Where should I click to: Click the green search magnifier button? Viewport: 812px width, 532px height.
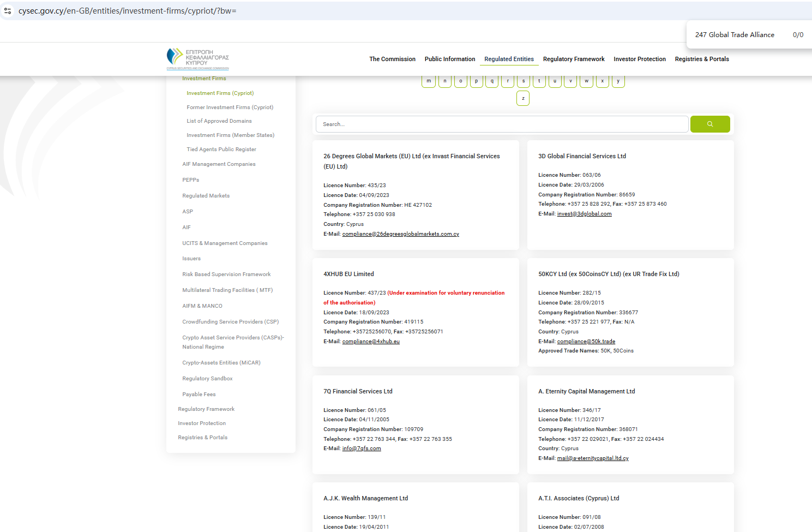[x=709, y=124]
